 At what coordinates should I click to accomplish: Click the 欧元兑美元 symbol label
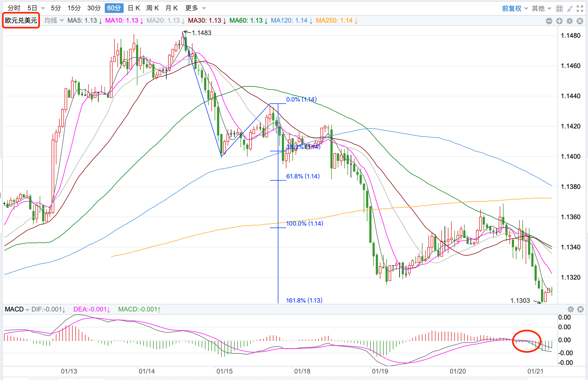click(x=21, y=21)
